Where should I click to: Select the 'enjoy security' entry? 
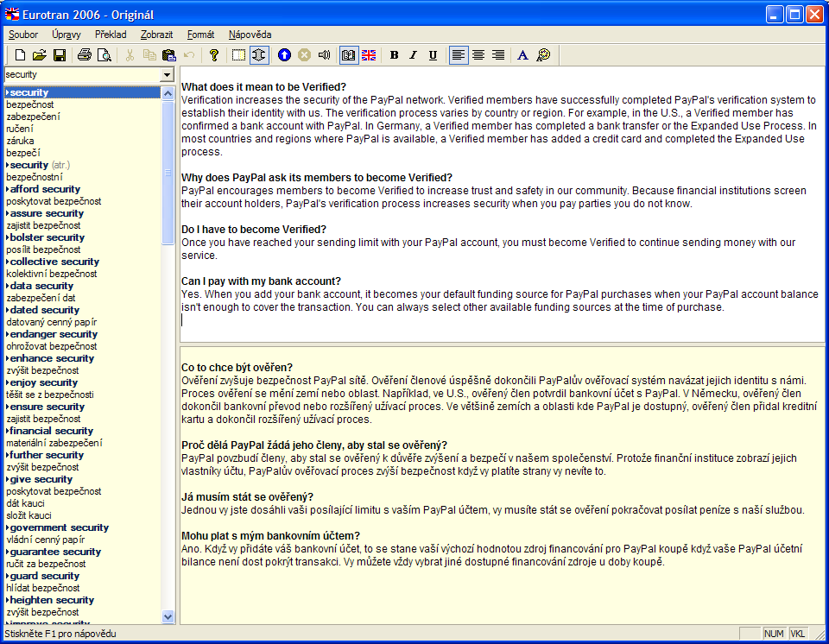point(43,382)
